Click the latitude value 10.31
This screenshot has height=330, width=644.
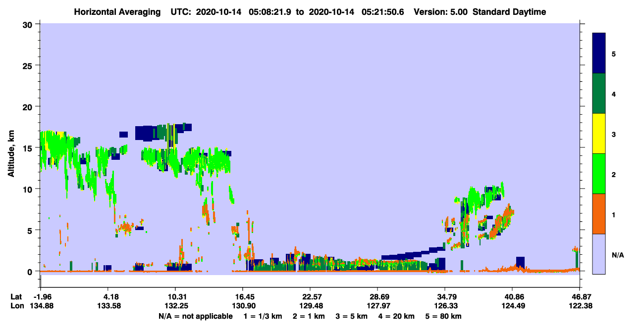(176, 297)
